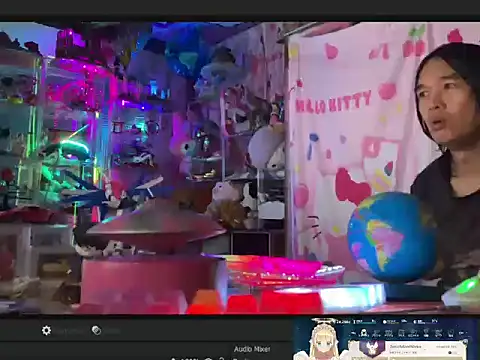The image size is (480, 360).
Task: Open the trophy-shaped icon in game menu
Action: coord(426,333)
